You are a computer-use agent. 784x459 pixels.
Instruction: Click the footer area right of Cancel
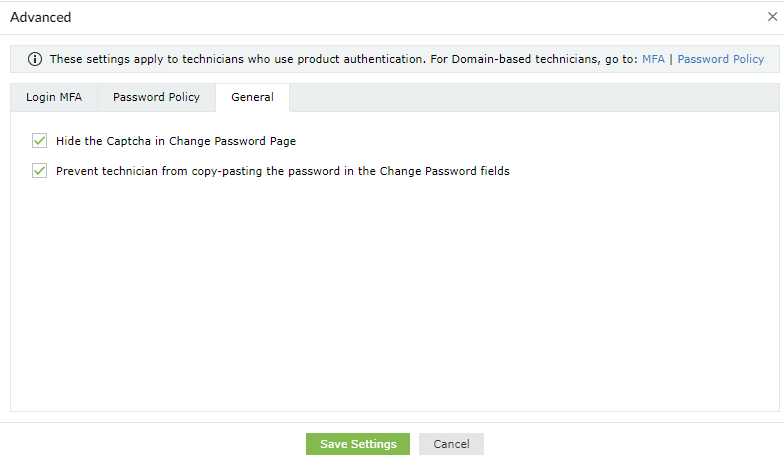click(630, 444)
